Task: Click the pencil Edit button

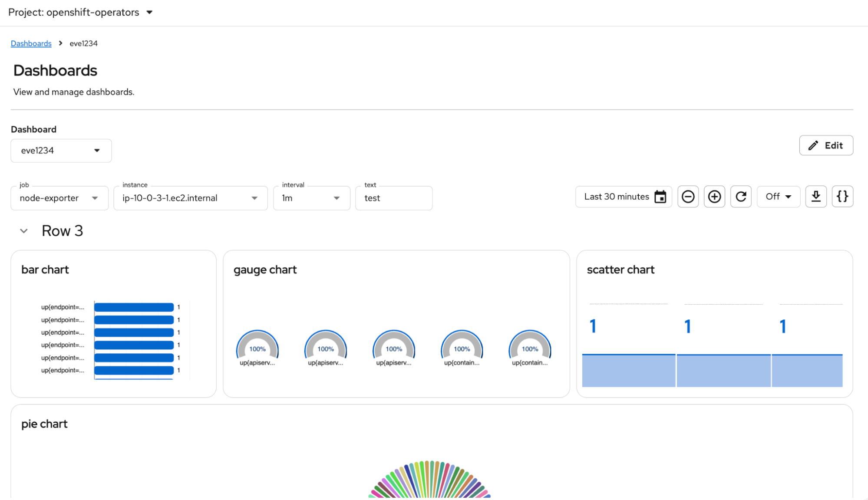Action: [826, 145]
